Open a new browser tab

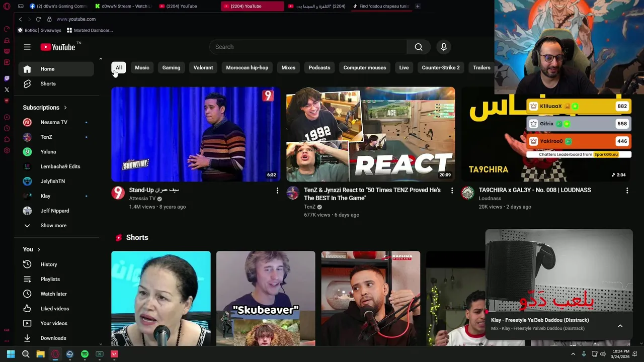click(418, 6)
